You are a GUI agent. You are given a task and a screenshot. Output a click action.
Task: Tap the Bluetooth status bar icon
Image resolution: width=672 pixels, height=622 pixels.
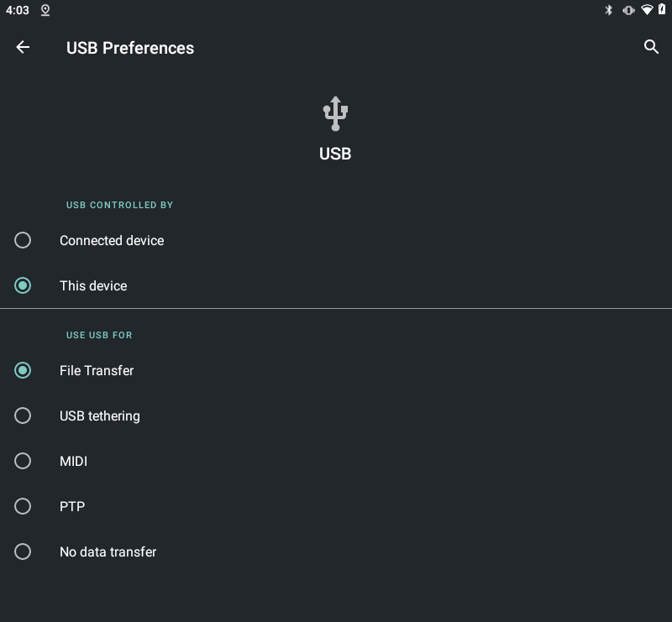607,9
